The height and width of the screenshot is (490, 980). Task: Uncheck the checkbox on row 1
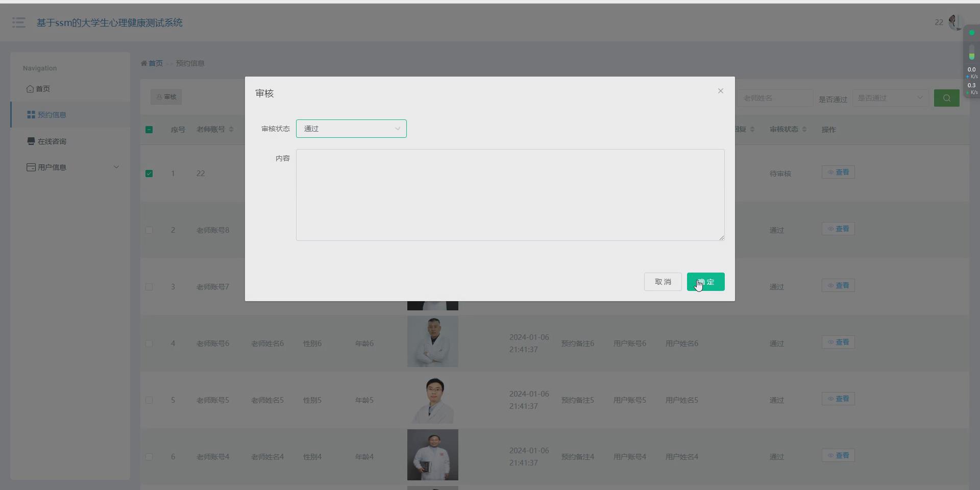149,174
